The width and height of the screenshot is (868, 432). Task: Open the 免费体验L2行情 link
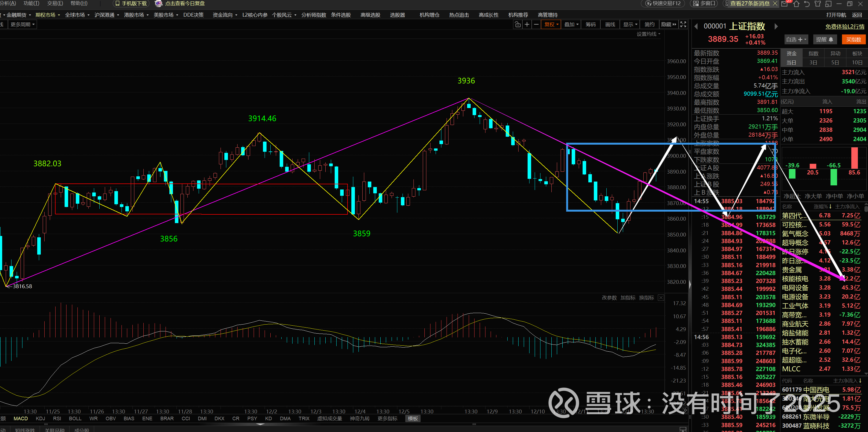(845, 27)
